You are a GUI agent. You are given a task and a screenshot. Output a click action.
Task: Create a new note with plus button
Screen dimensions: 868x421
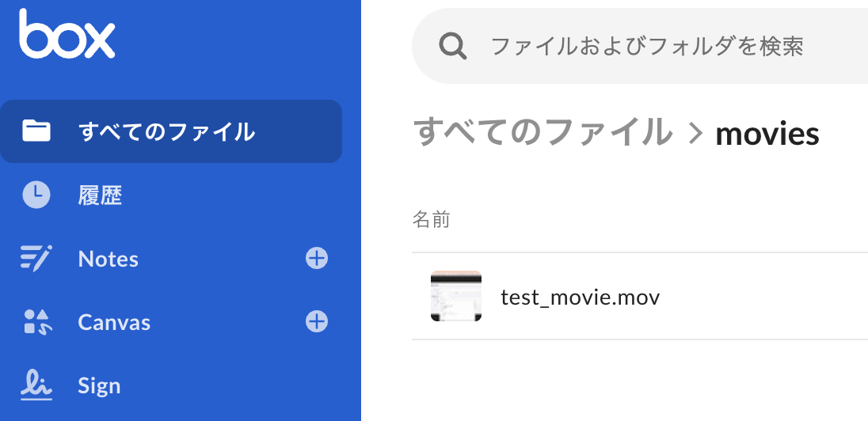[317, 258]
